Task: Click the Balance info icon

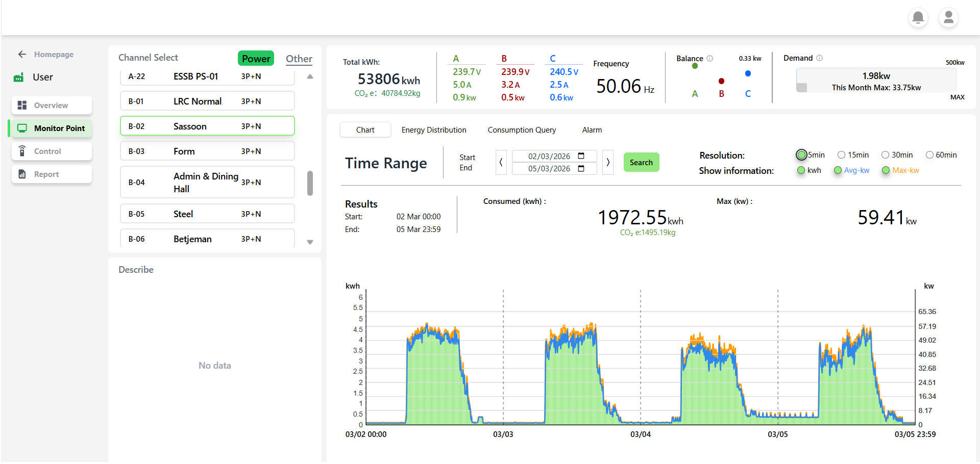Action: point(709,58)
